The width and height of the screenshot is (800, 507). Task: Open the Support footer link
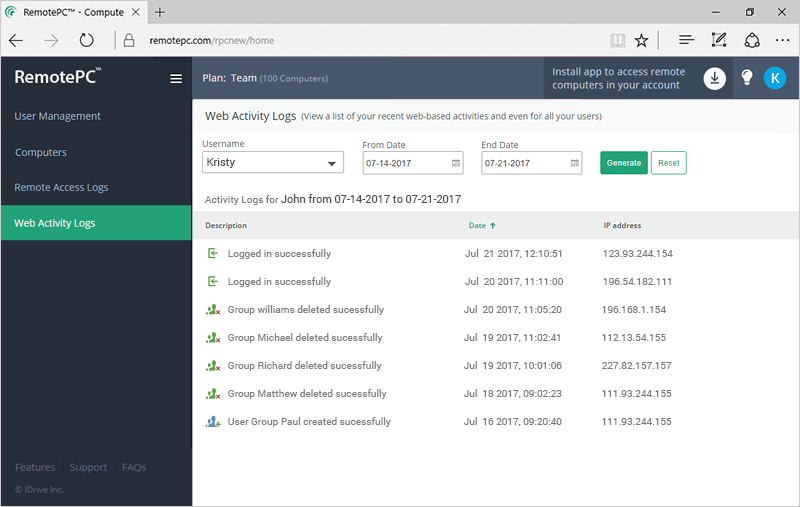88,467
